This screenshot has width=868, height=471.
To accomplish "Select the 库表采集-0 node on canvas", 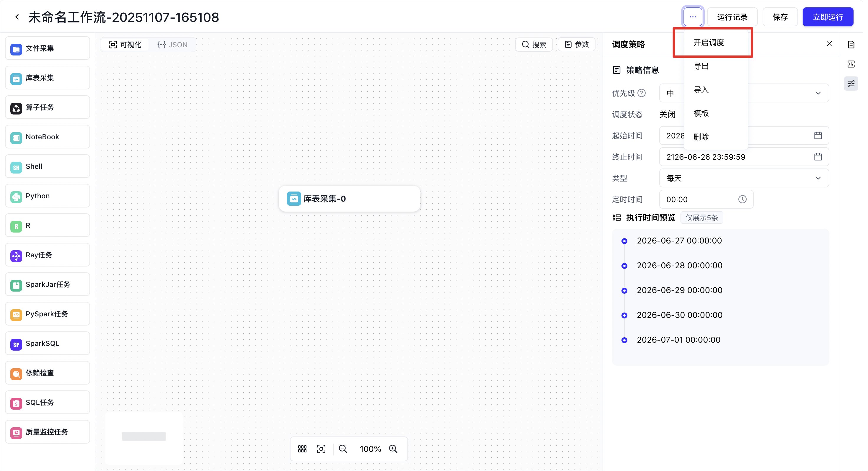I will tap(351, 199).
